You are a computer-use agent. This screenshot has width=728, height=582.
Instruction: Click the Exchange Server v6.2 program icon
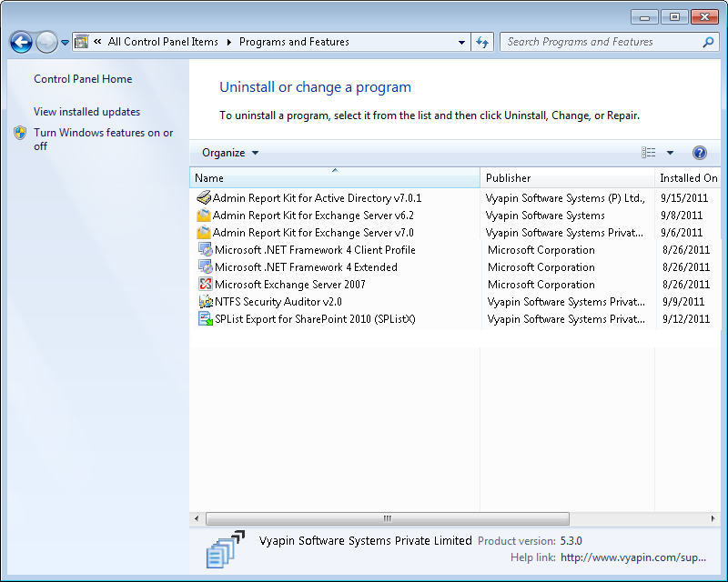pos(203,216)
